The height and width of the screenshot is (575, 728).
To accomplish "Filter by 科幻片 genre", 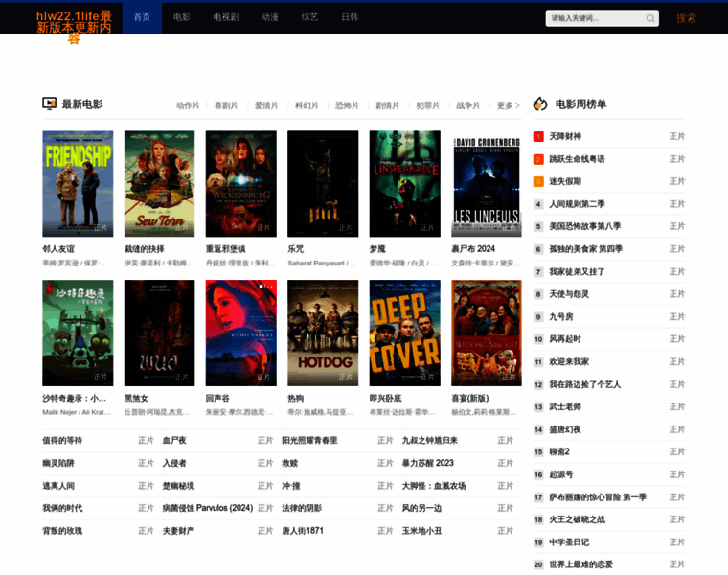I will tap(307, 106).
